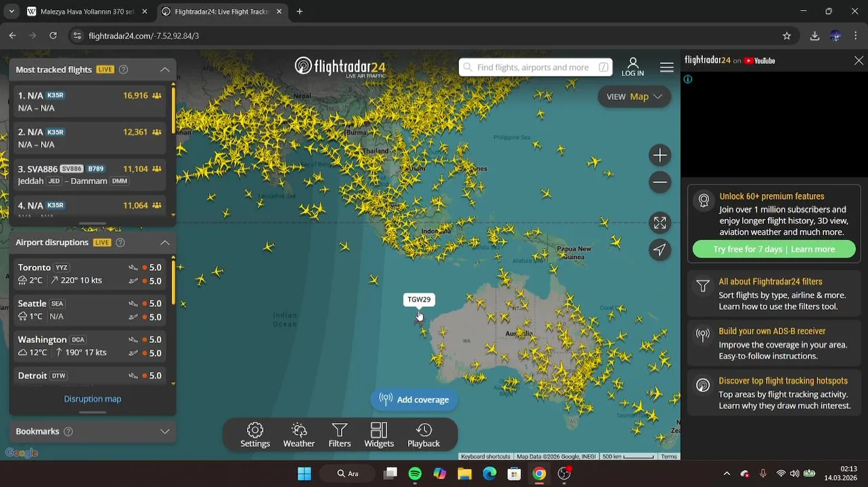Bookmark this page with the star icon
This screenshot has width=868, height=487.
point(787,36)
